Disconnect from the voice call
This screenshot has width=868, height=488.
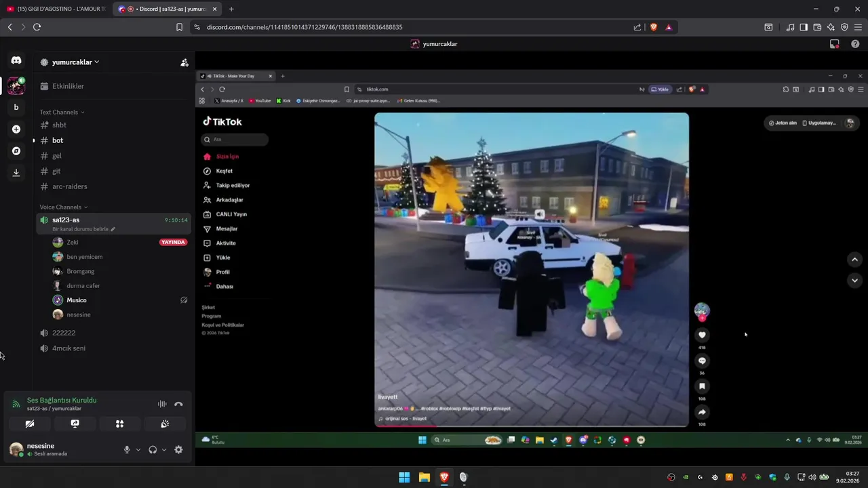click(178, 404)
